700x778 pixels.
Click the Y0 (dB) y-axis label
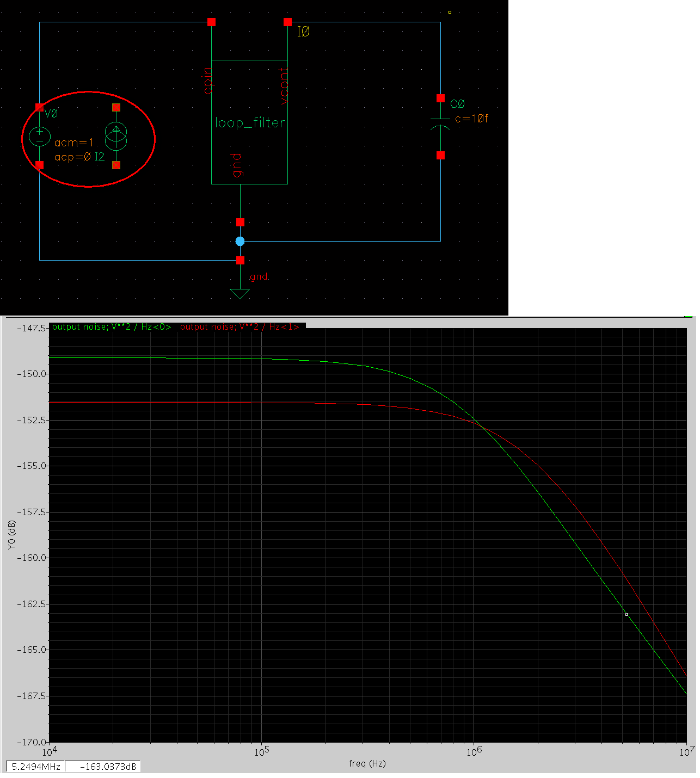tap(12, 535)
